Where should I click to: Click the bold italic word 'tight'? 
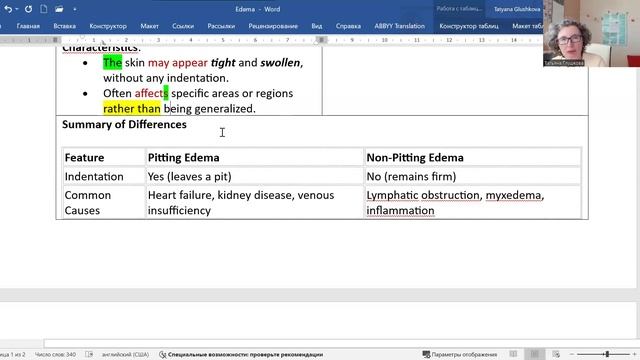(x=223, y=63)
